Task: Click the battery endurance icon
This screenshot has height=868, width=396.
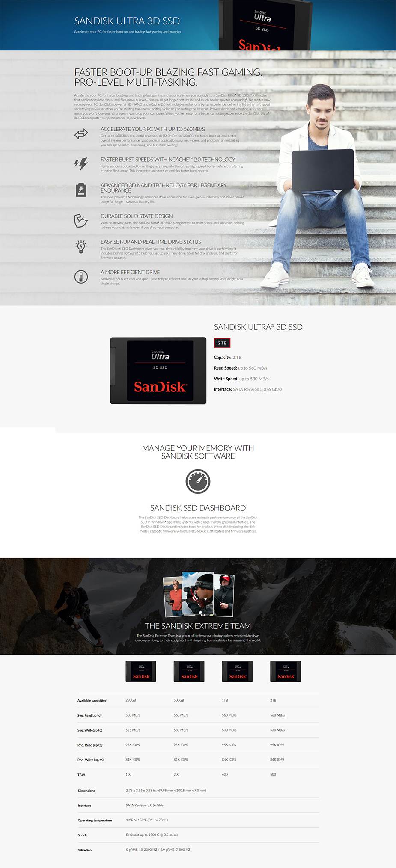Action: [81, 190]
